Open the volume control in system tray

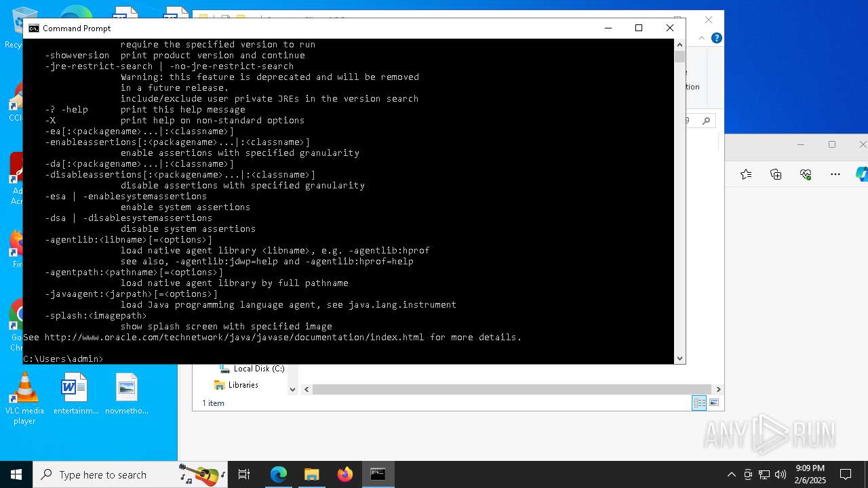781,474
